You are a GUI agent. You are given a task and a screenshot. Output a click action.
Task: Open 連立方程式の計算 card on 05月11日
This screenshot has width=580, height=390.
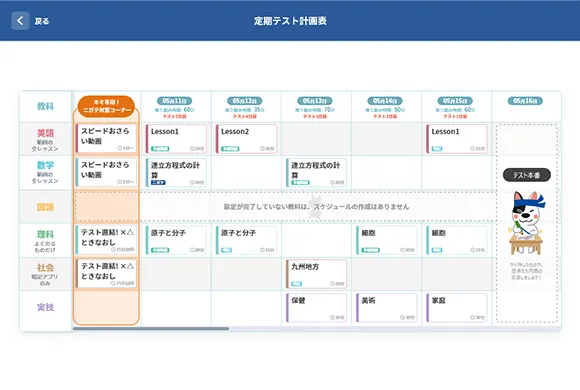click(x=176, y=173)
